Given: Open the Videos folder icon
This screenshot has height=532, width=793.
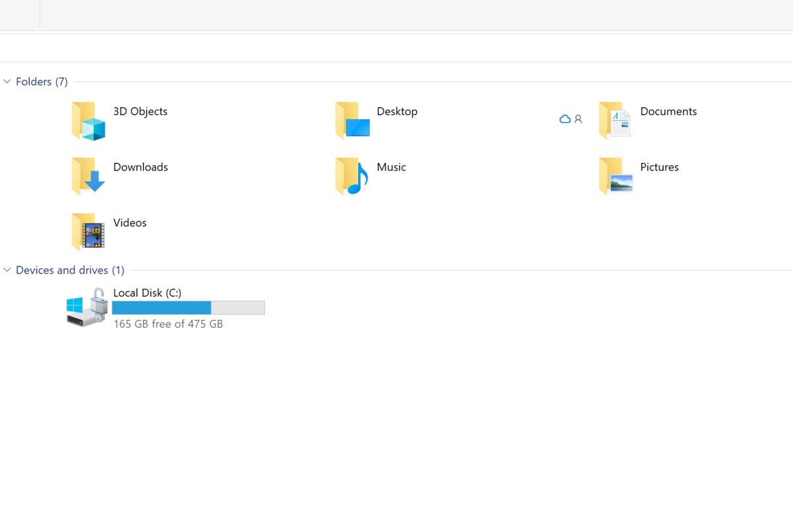Looking at the screenshot, I should [89, 232].
